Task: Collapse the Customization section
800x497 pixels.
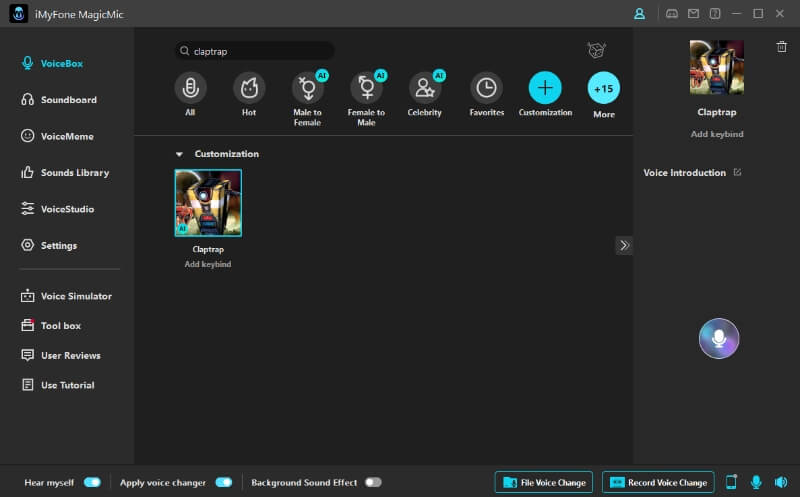Action: tap(179, 154)
